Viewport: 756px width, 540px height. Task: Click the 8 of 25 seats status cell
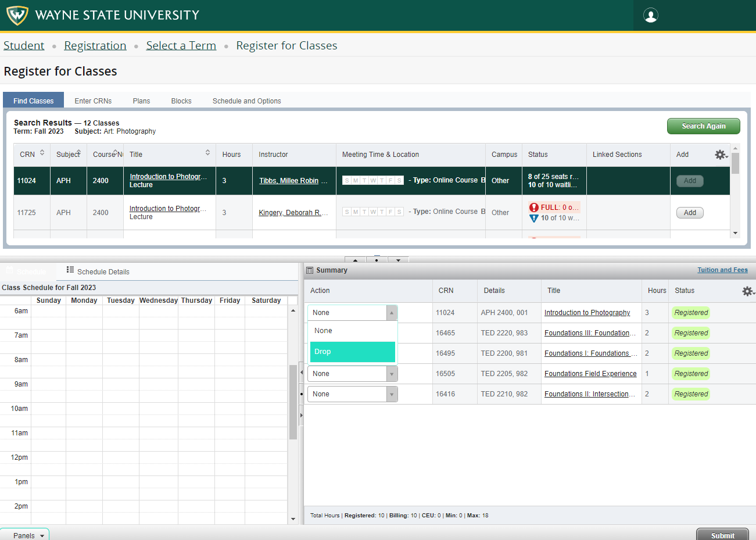554,181
